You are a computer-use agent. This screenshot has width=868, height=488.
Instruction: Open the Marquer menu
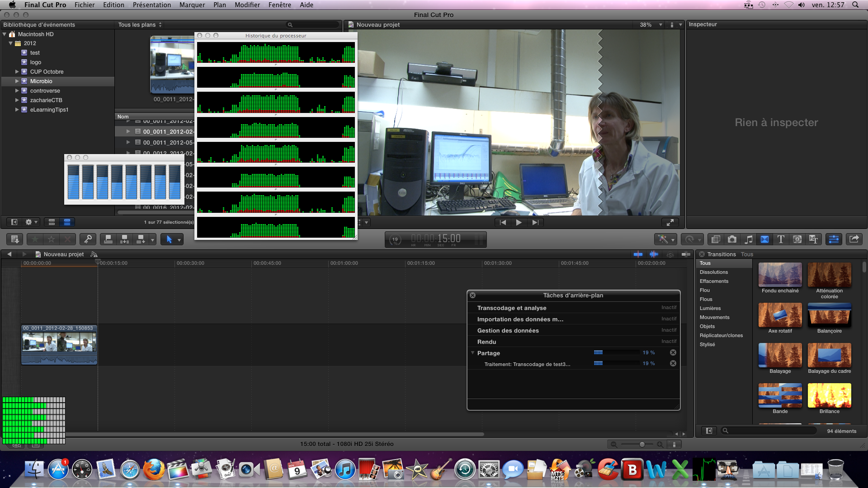tap(192, 5)
